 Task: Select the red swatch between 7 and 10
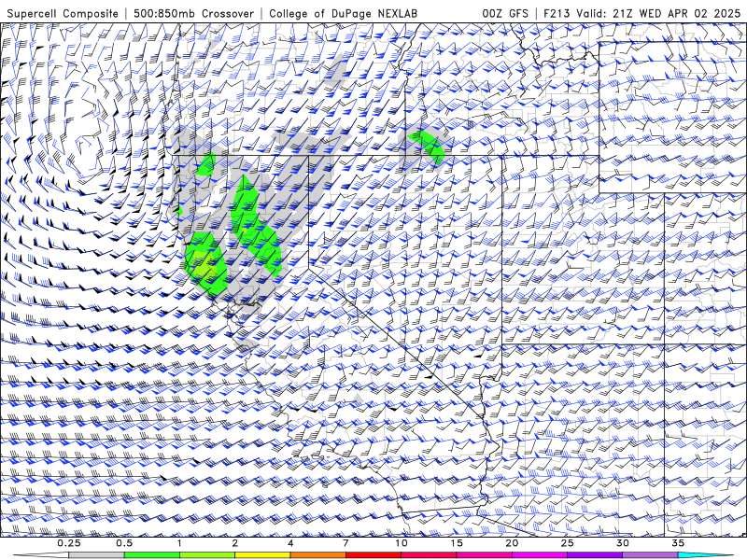pos(373,555)
